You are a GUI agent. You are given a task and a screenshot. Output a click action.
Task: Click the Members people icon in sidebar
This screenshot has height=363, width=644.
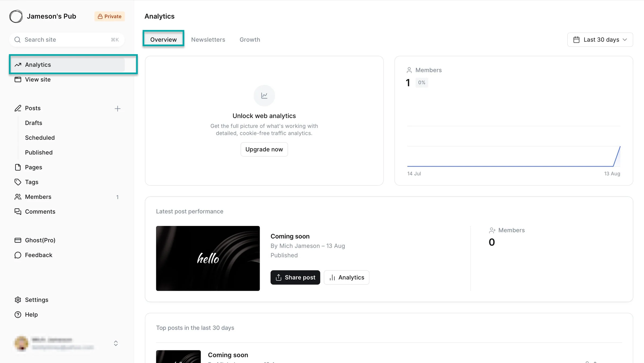point(18,197)
